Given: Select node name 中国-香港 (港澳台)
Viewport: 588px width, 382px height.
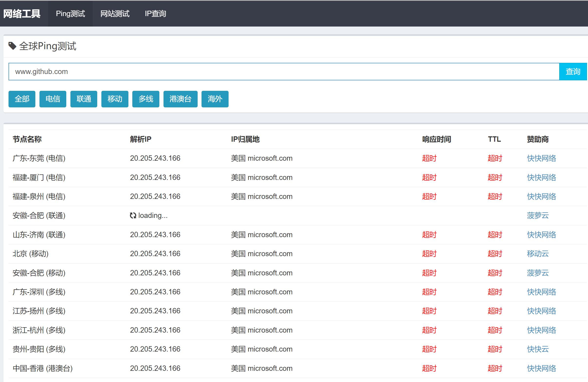Looking at the screenshot, I should click(x=43, y=368).
